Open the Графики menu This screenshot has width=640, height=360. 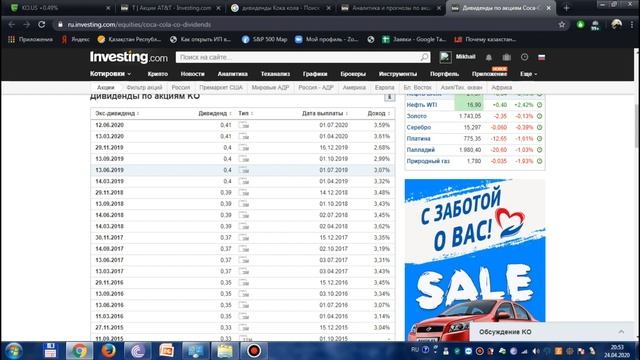pos(315,74)
